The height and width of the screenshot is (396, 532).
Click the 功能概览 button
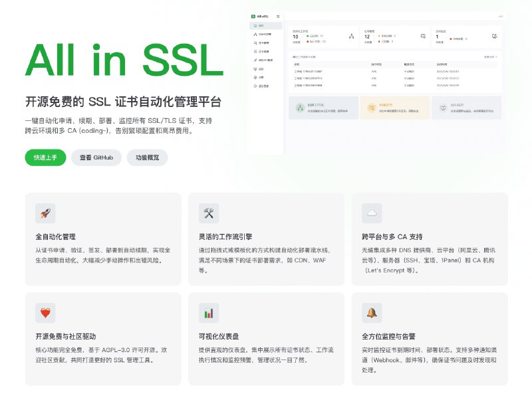(x=148, y=157)
